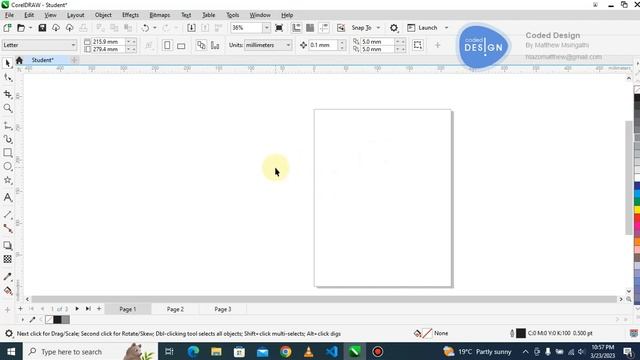Switch to the Page 3 tab

coord(223,309)
